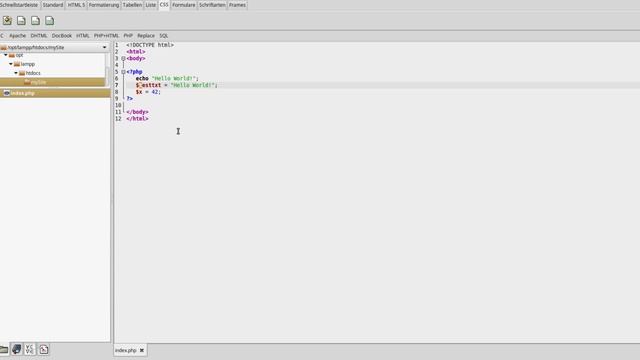Open the file browser side panel tab

(x=4, y=349)
